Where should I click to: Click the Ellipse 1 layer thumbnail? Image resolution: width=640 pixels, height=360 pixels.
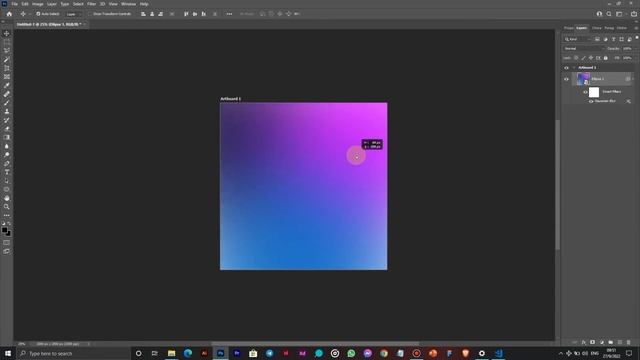(x=583, y=79)
